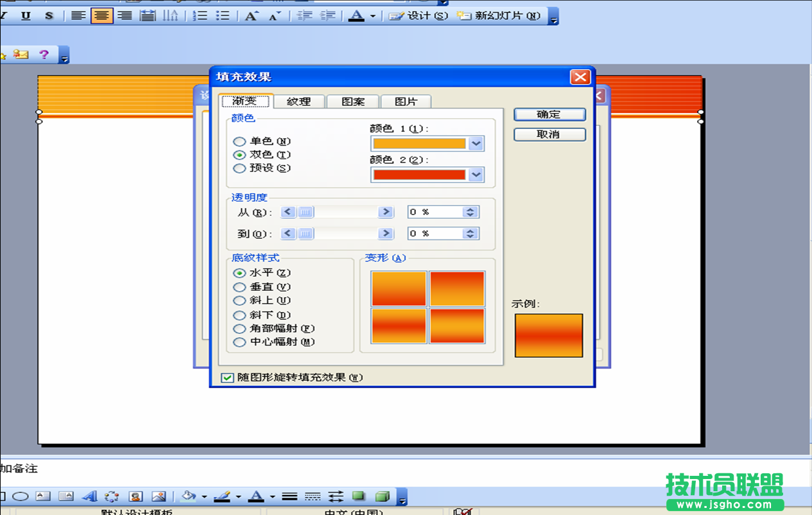This screenshot has height=515, width=812.
Task: Click the fill color paint bucket icon
Action: pos(188,496)
